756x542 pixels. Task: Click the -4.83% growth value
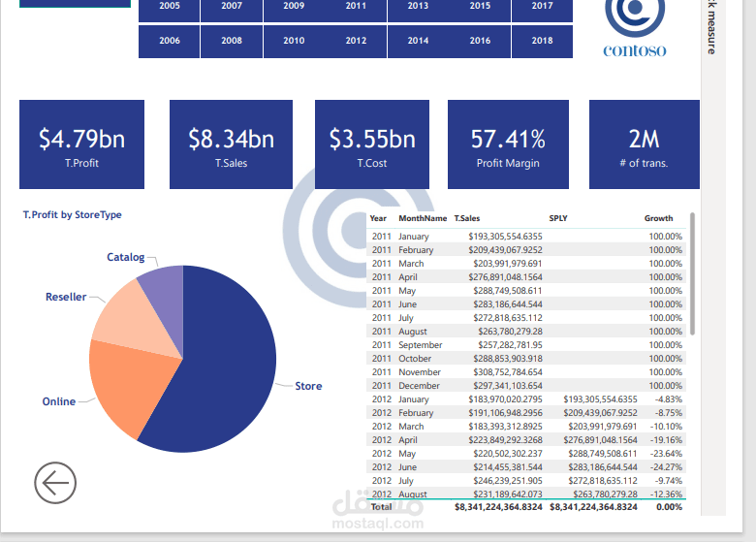[x=668, y=399]
